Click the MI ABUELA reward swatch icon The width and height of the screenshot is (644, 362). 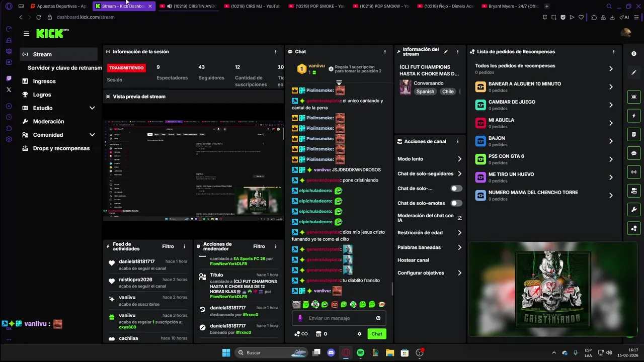pyautogui.click(x=480, y=123)
